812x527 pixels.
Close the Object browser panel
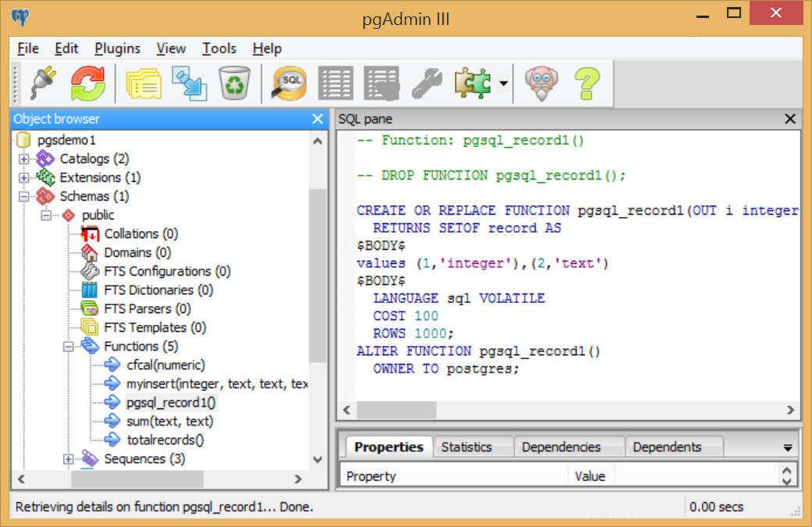317,119
